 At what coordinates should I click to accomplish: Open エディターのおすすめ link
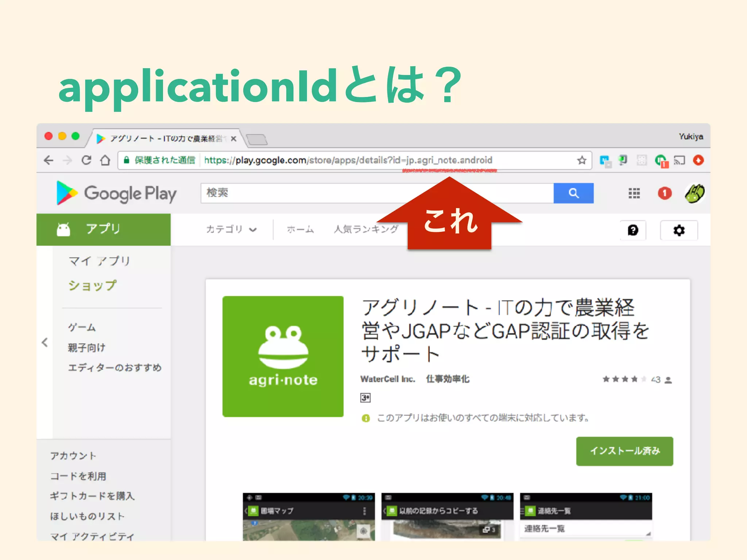(115, 367)
